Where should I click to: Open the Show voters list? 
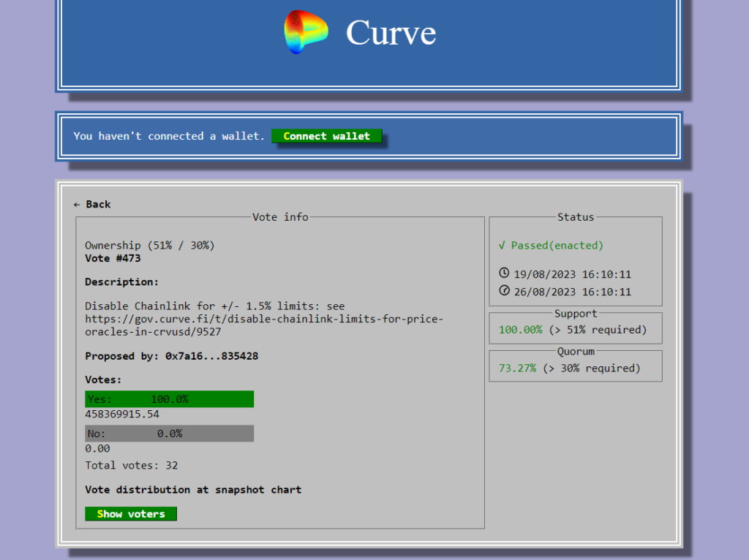[131, 514]
